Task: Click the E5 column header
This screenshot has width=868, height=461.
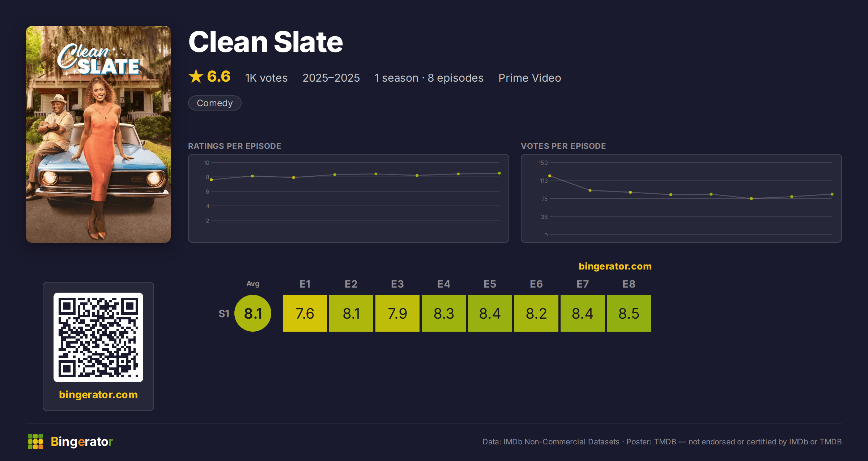Action: coord(490,284)
